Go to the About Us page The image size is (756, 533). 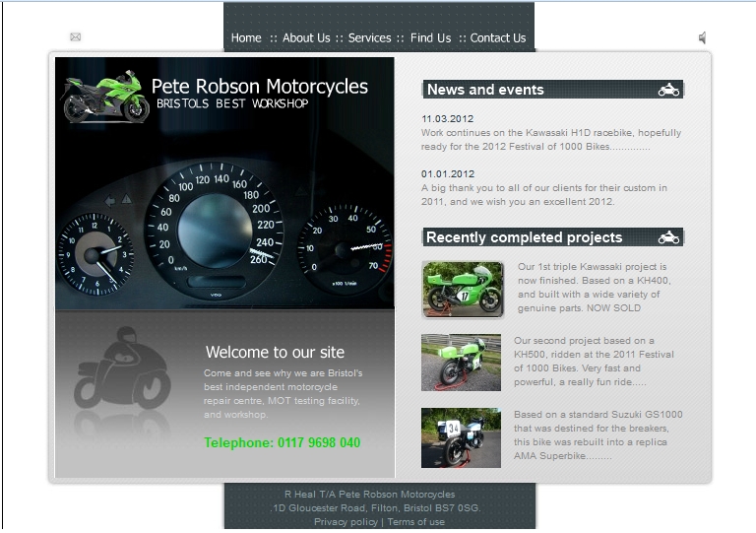coord(306,38)
